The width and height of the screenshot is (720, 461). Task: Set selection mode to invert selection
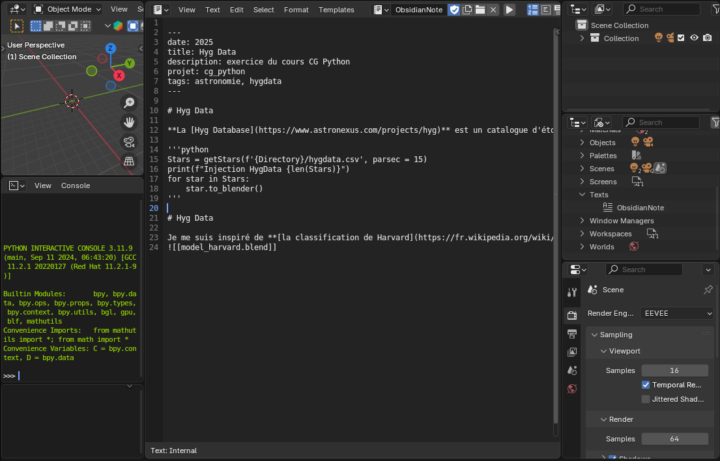click(x=73, y=26)
